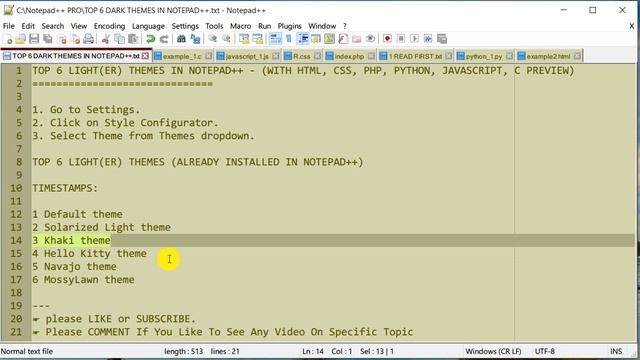
Task: Select the Save All toolbar icon
Action: (48, 39)
